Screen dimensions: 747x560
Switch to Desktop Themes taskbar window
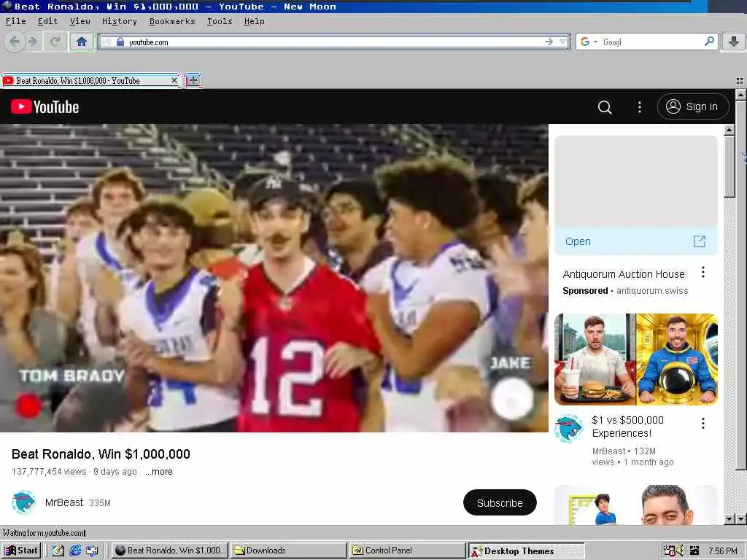[526, 551]
